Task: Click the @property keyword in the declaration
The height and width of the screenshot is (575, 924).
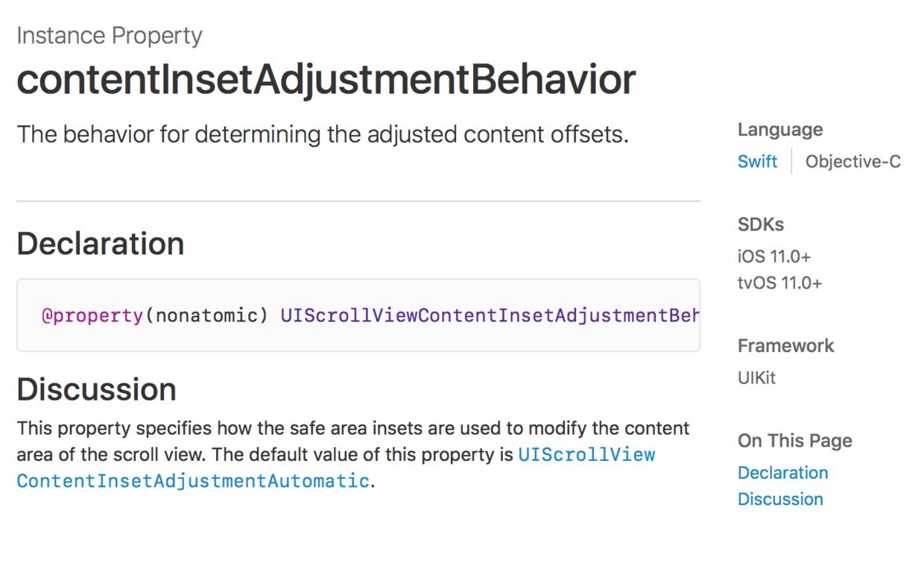Action: click(92, 315)
